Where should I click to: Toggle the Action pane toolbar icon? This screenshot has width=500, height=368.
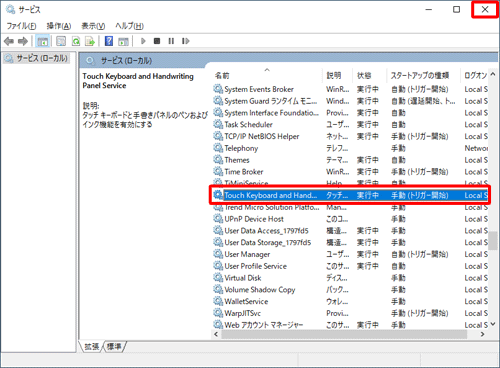(123, 41)
